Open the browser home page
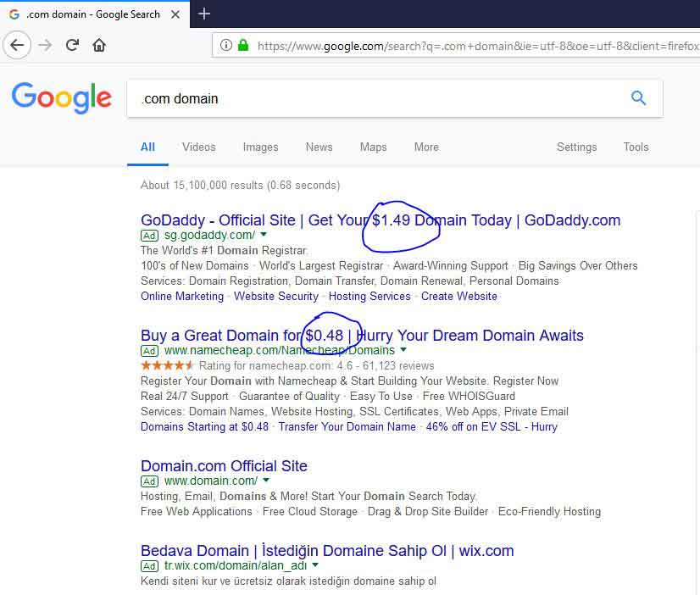Viewport: 700px width, 595px height. click(99, 45)
